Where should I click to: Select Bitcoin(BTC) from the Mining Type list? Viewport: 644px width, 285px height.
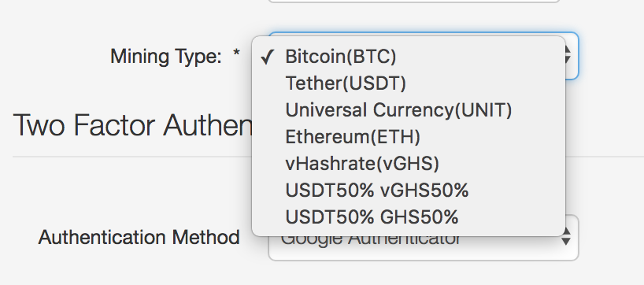tap(409, 56)
